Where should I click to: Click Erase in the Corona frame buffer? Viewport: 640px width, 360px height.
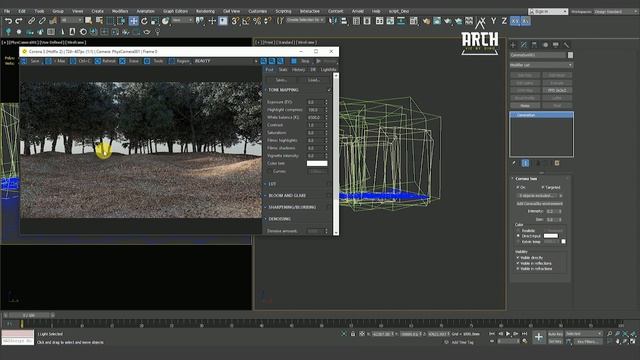pyautogui.click(x=130, y=61)
